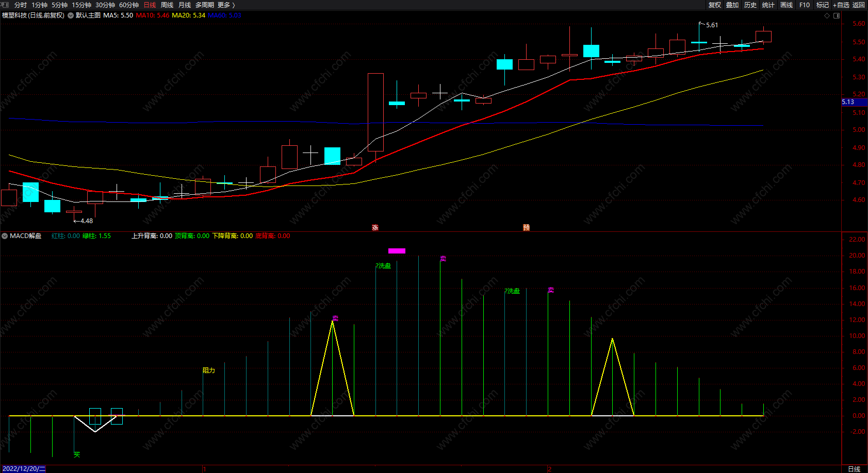
Task: Activate the 画线 drawing tools
Action: pyautogui.click(x=787, y=5)
